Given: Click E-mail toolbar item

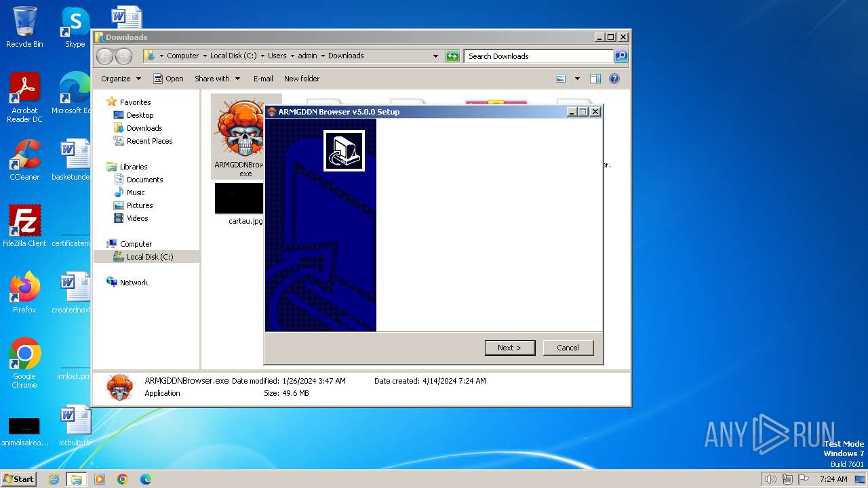Looking at the screenshot, I should [263, 79].
